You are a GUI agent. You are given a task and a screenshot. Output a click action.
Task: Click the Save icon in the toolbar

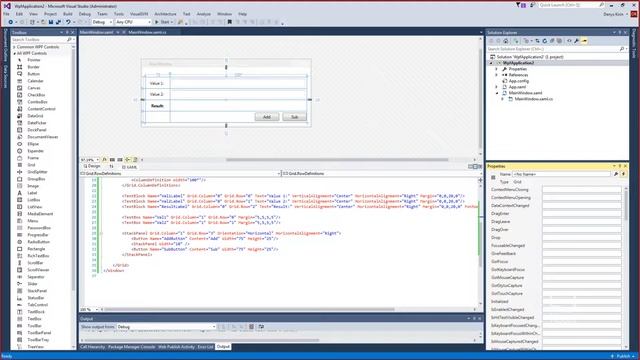point(51,22)
